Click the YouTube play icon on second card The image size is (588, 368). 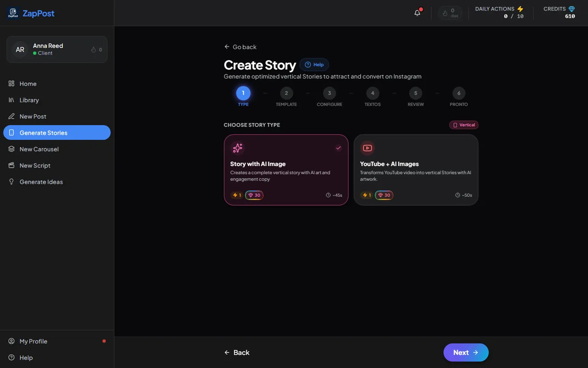(x=367, y=148)
